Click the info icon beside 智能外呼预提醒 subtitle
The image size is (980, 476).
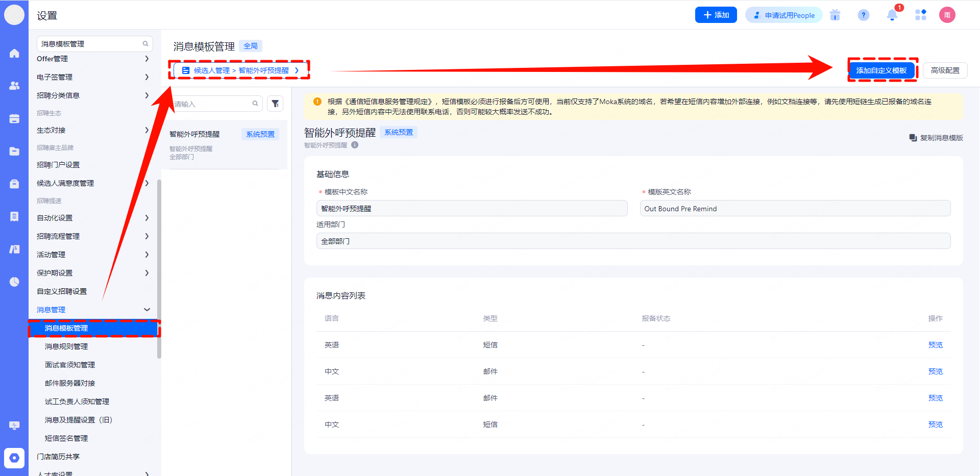click(355, 145)
